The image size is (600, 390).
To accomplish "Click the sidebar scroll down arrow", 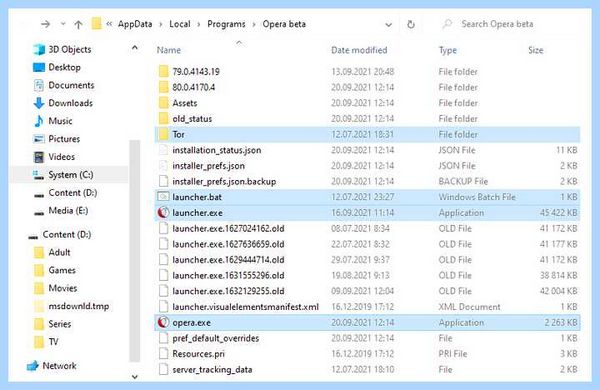I will (135, 377).
